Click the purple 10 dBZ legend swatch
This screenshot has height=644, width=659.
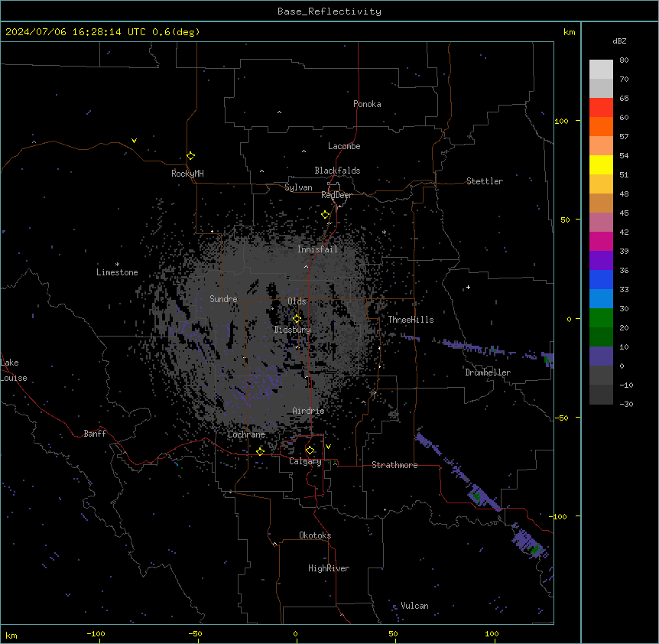[x=601, y=356]
